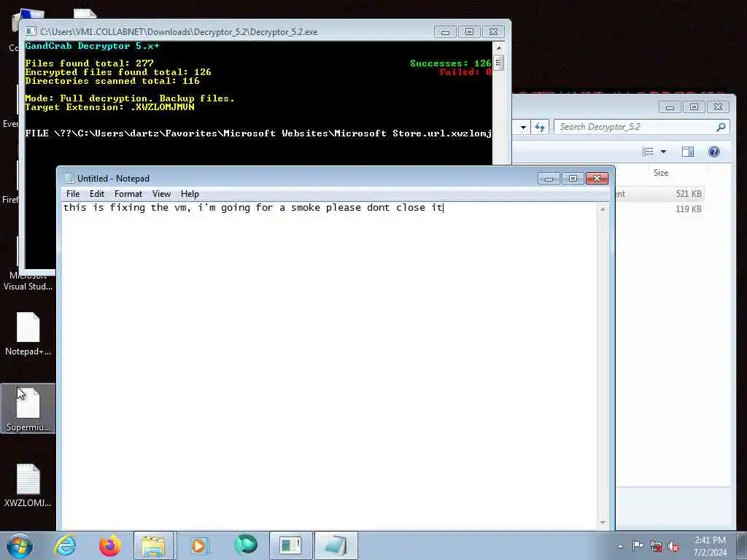
Task: Open the Notepad Edit menu
Action: [x=97, y=194]
